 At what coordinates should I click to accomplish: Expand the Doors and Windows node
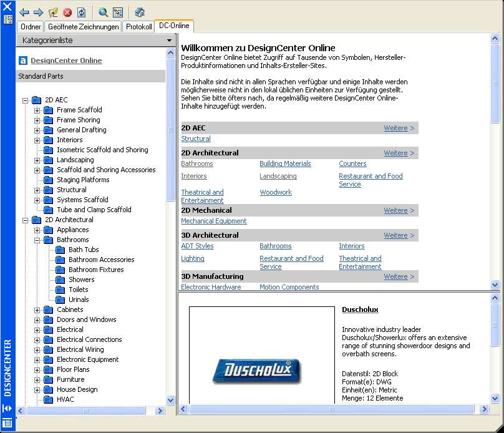37,320
